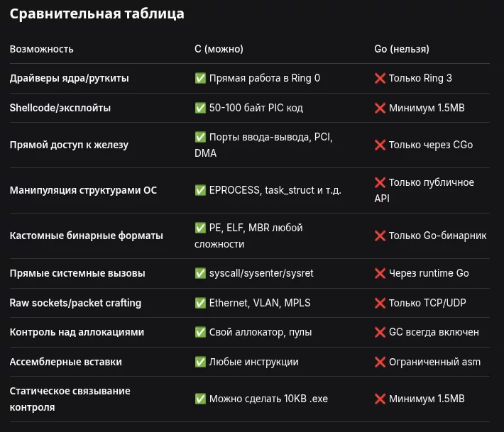The image size is (504, 432).
Task: Click red cross beside 'Только Ring 3'
Action: (x=380, y=78)
